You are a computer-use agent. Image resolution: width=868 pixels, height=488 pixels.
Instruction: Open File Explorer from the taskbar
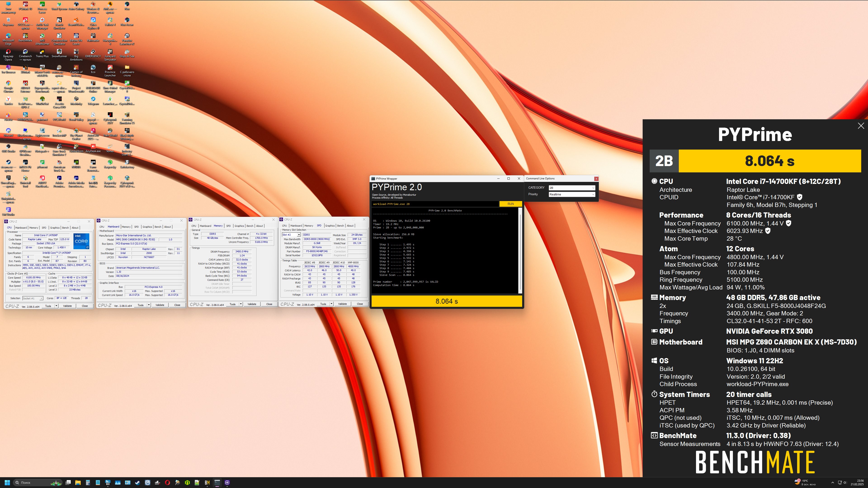pos(78,482)
